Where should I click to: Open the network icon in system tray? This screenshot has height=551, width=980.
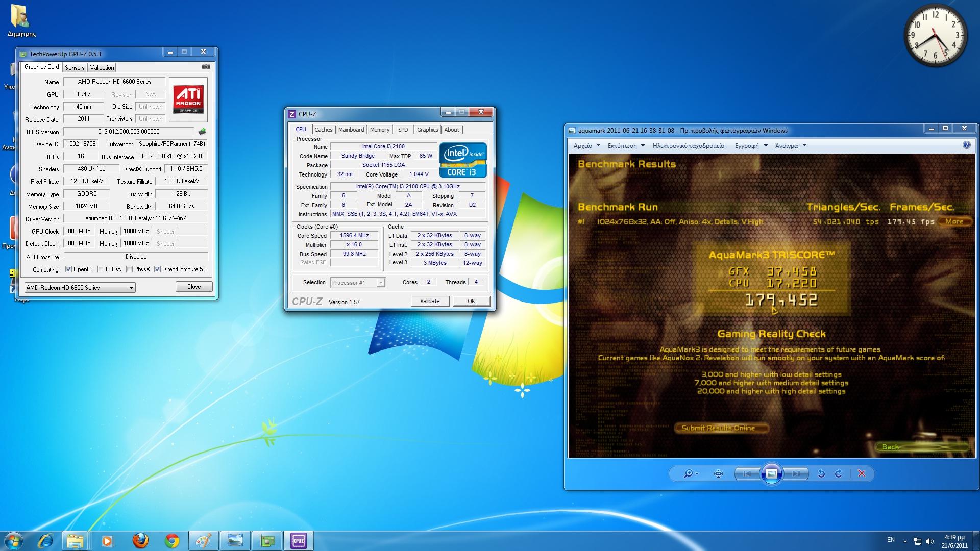917,541
